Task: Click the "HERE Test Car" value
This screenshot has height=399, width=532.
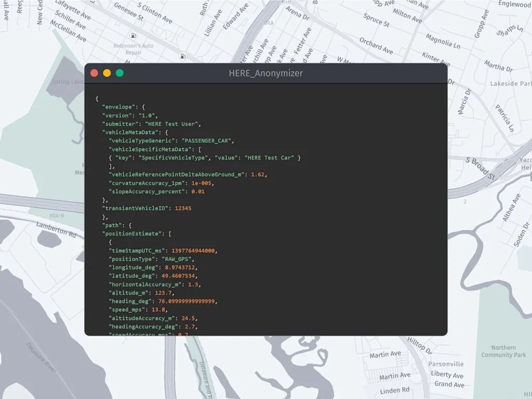Action: [x=269, y=158]
